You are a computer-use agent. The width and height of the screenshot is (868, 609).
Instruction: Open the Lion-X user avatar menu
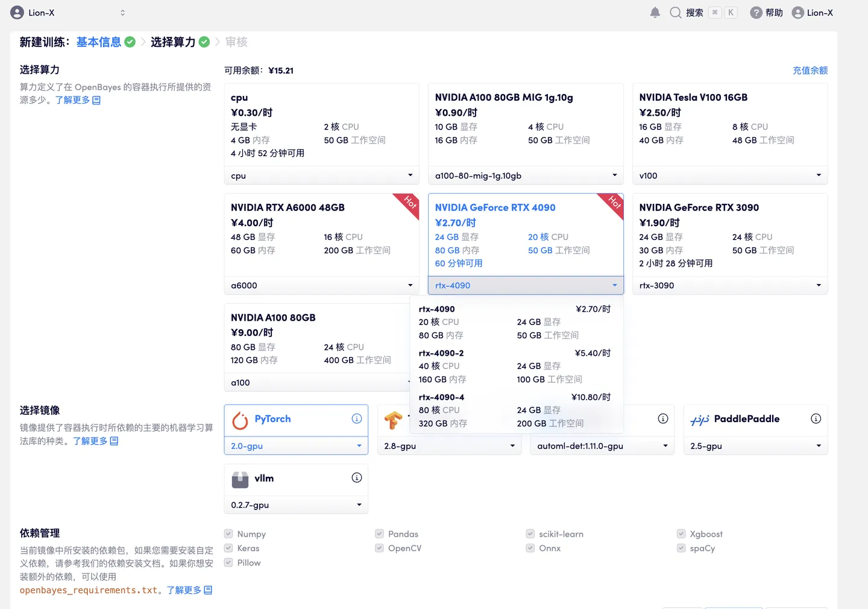tap(797, 12)
